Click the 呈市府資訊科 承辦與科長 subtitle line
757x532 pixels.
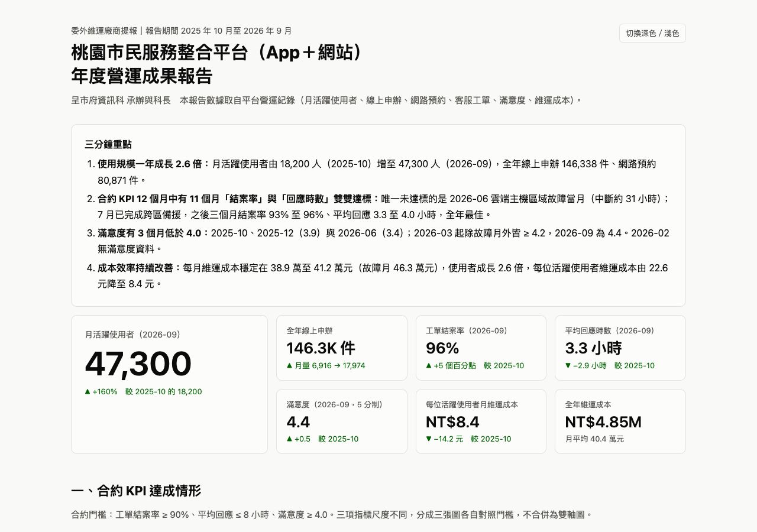[x=327, y=100]
